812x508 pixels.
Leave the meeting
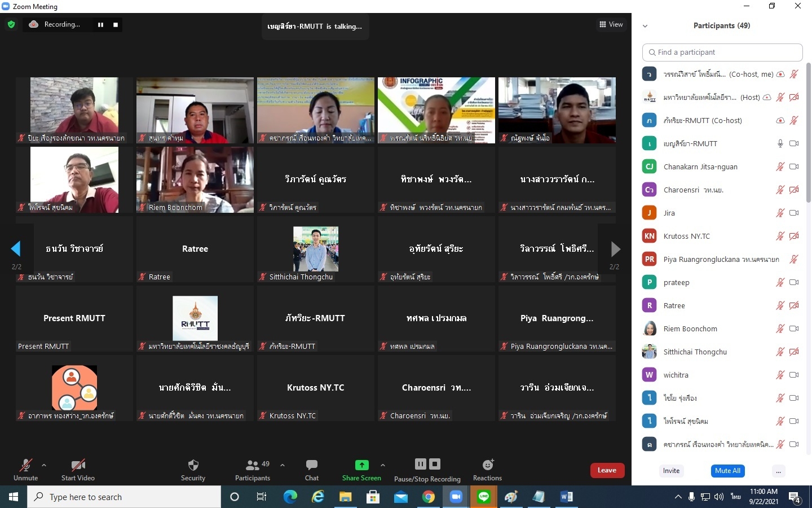pyautogui.click(x=607, y=470)
